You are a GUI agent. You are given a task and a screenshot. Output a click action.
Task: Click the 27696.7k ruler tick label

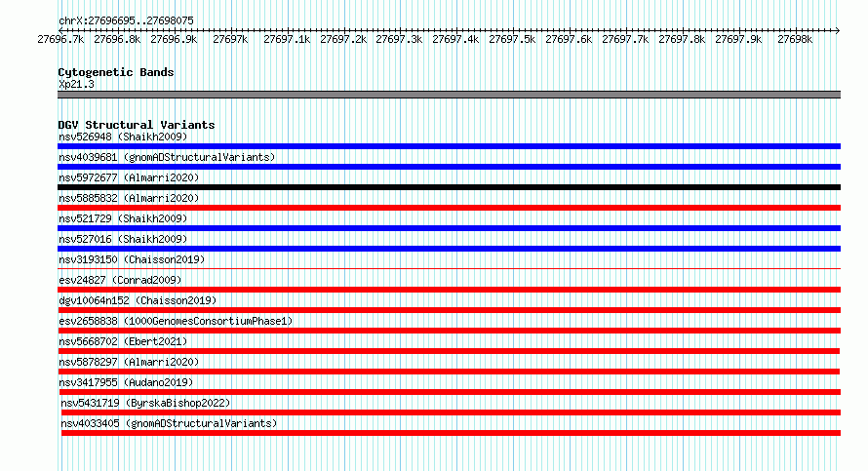coord(60,39)
